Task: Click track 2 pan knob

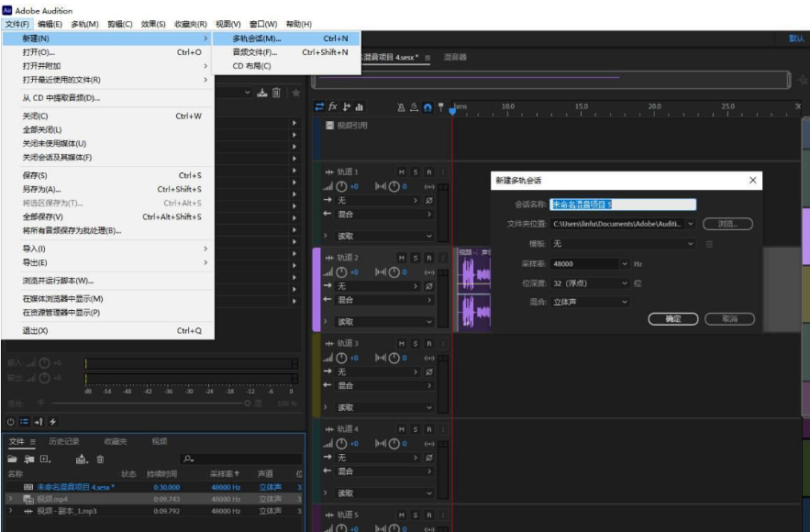Action: pos(394,272)
